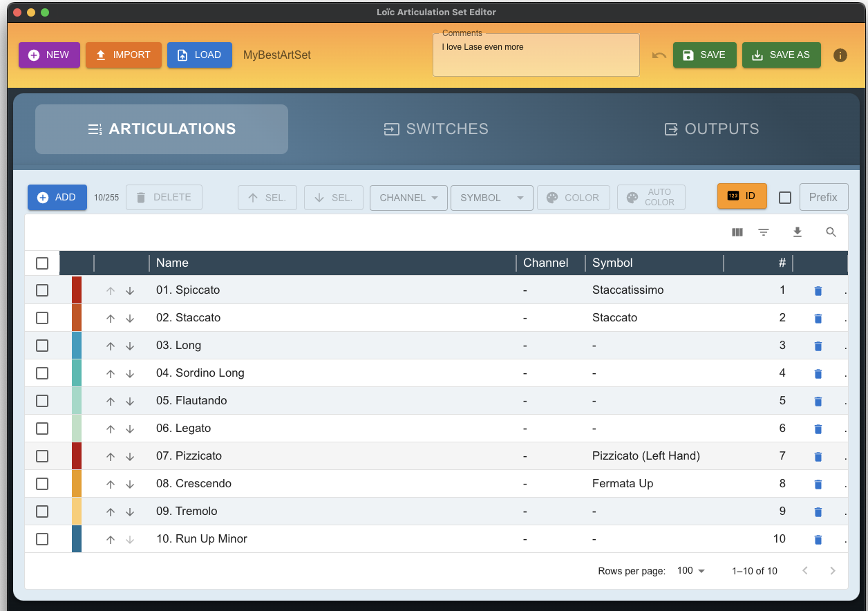868x611 pixels.
Task: Click the info icon beside Save As
Action: pos(840,55)
